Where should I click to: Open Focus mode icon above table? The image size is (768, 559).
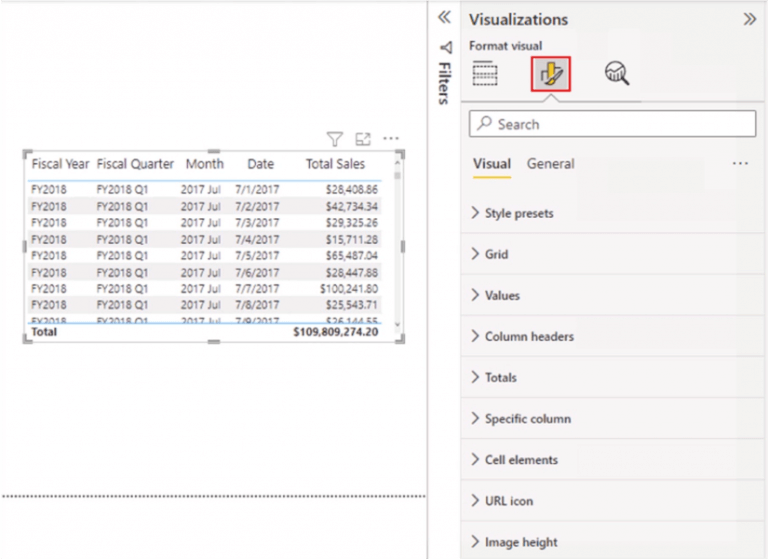363,139
